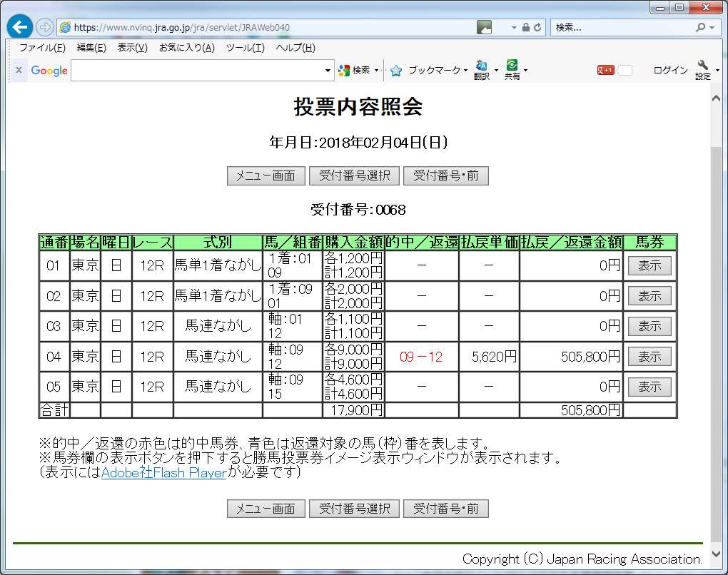This screenshot has height=575, width=728.
Task: Click the bottom 受付番号選択 button
Action: [354, 509]
